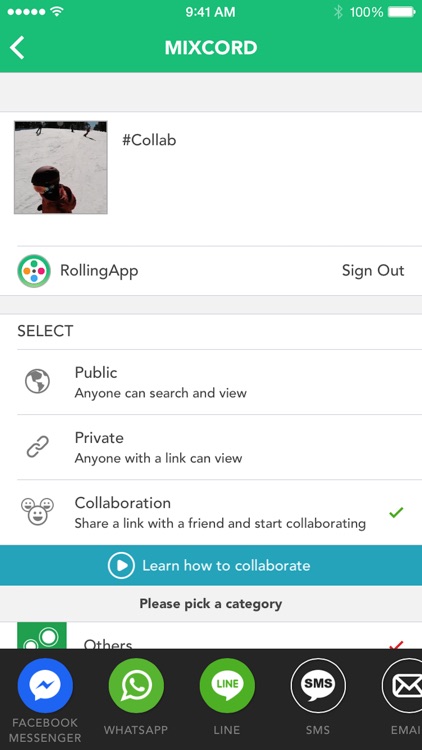Edit the #Collab caption text

click(x=149, y=140)
